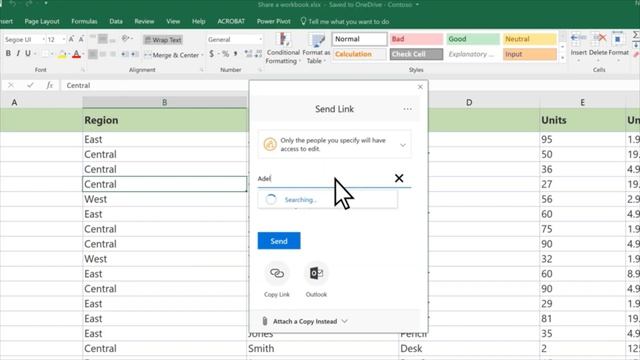Toggle Underline formatting in the Font group
This screenshot has width=640, height=360.
pyautogui.click(x=28, y=53)
